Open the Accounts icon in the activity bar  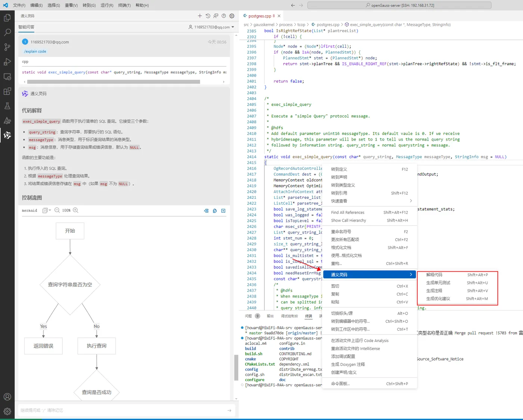pos(7,397)
